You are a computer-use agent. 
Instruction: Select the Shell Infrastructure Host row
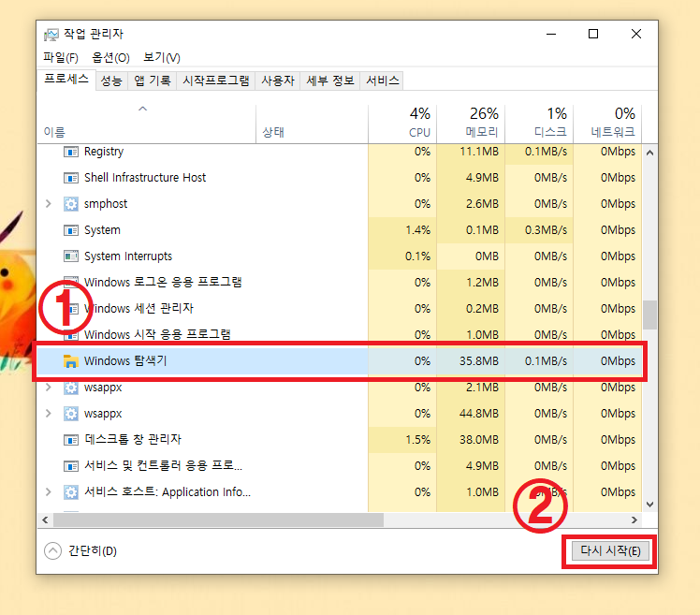[340, 178]
